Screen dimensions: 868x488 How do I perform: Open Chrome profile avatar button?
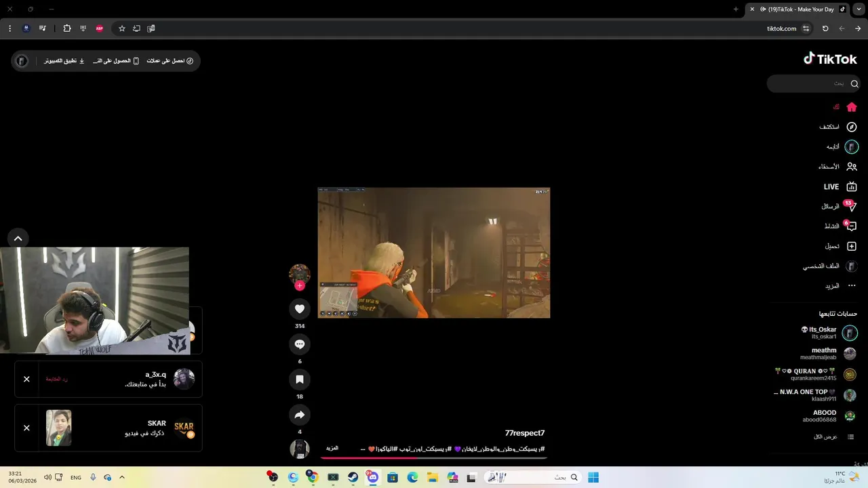click(x=26, y=28)
